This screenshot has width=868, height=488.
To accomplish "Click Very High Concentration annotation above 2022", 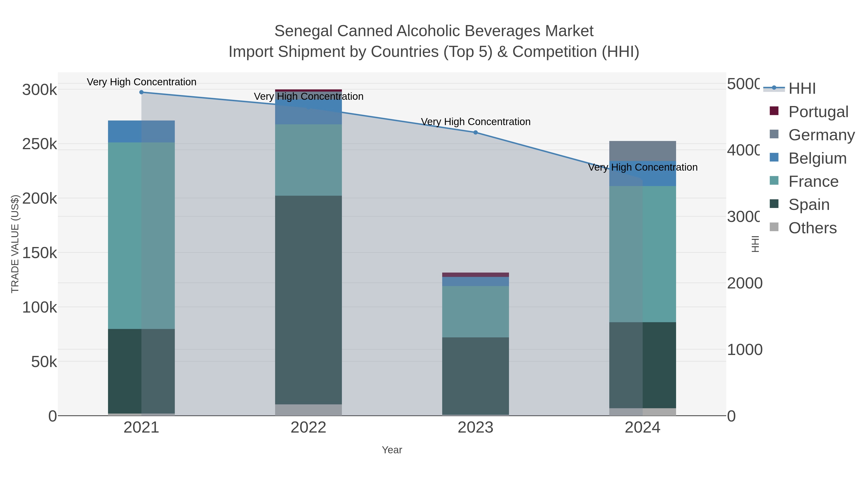I will [309, 96].
